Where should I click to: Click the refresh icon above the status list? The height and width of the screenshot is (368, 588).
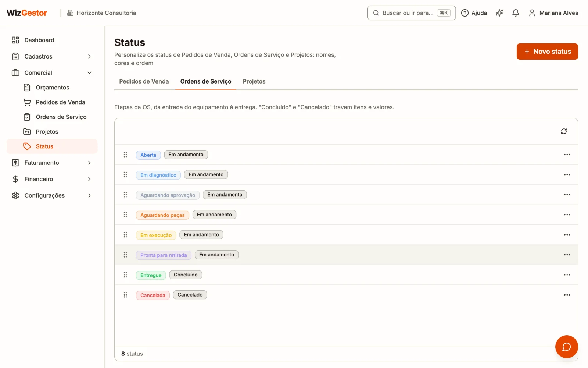tap(564, 131)
